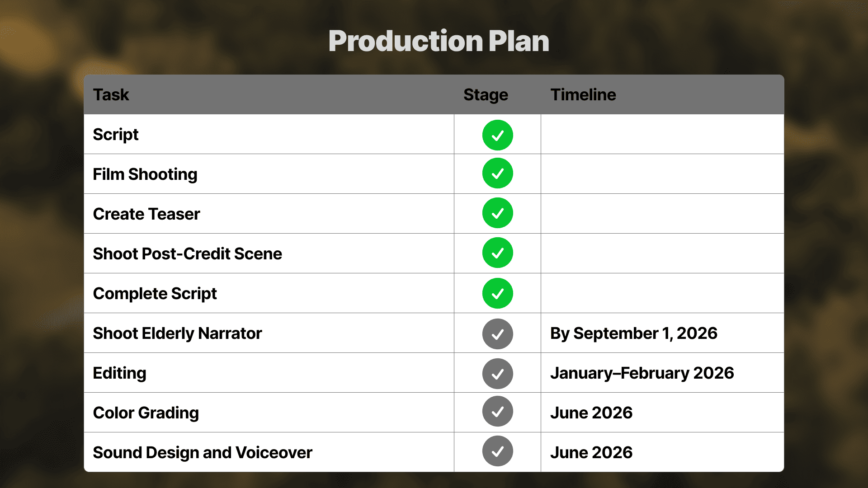Select the Color Grading task cell

(146, 413)
